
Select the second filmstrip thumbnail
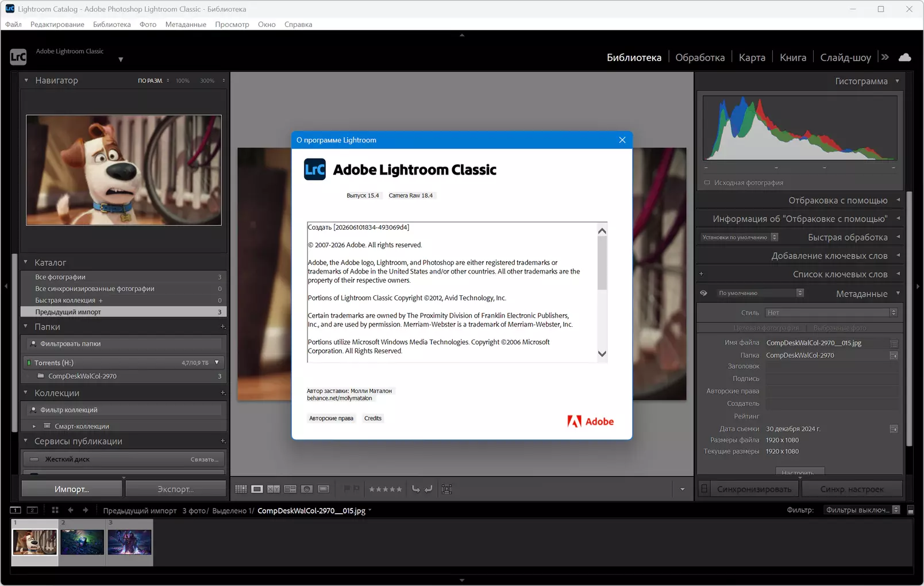82,542
